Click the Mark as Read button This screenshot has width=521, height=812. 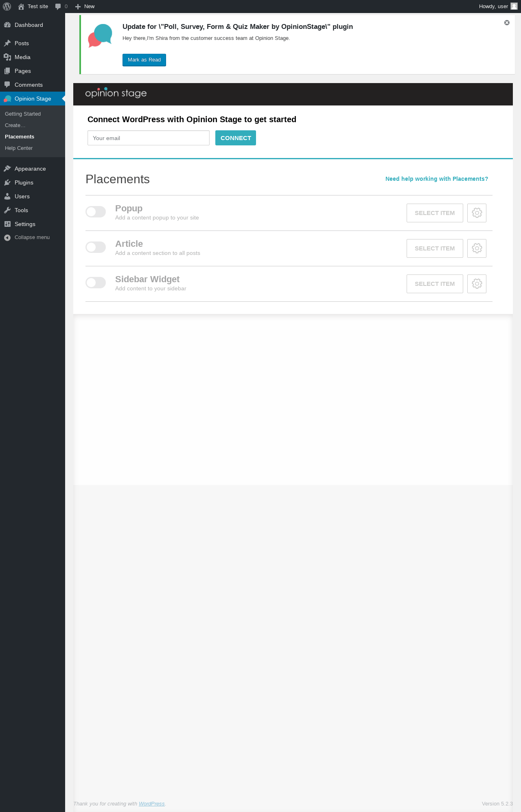[x=144, y=60]
